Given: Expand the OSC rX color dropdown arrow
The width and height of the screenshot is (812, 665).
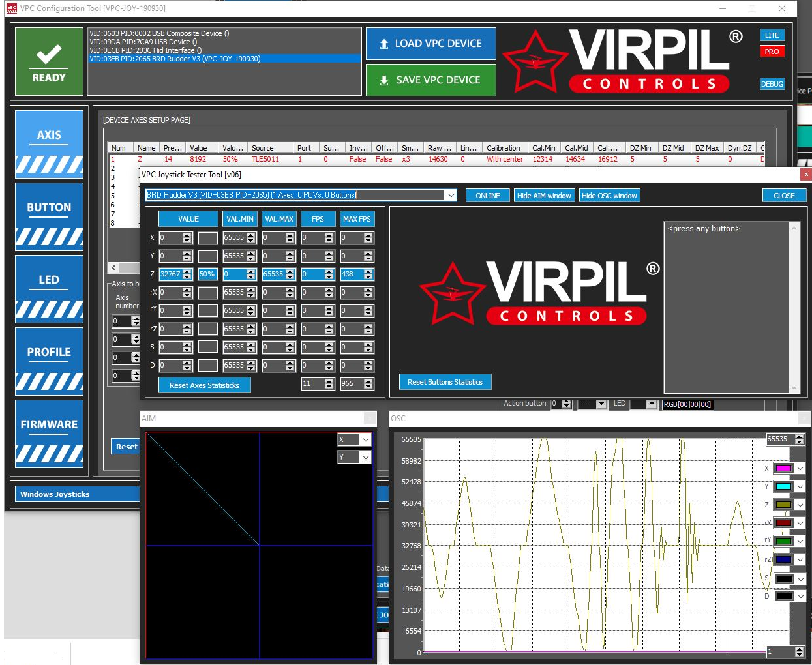Looking at the screenshot, I should point(800,523).
